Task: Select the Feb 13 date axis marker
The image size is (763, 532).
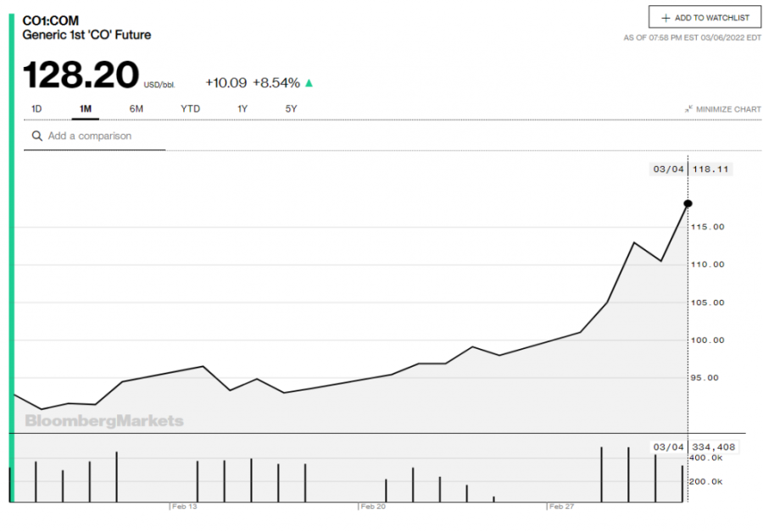Action: (184, 507)
